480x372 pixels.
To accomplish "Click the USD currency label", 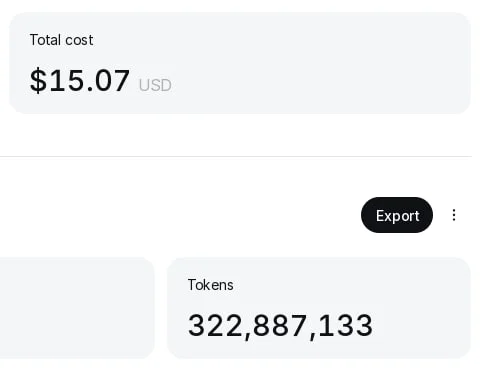I will (x=155, y=85).
